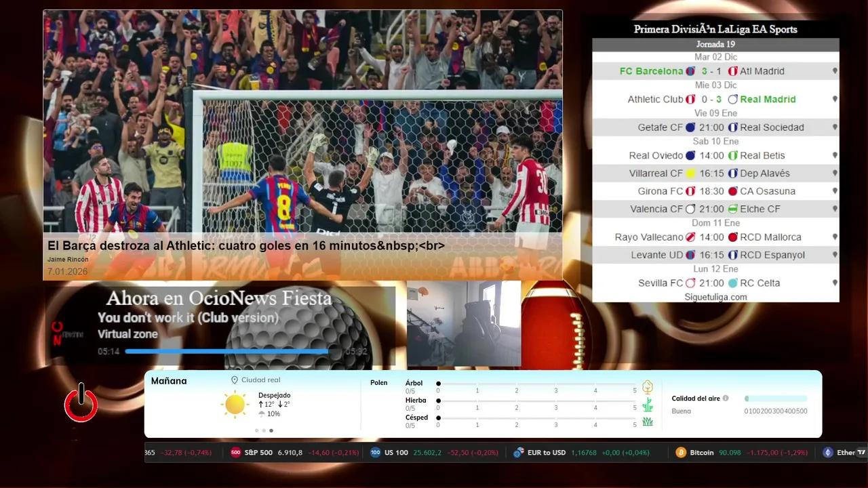Open the location marker for Valencia CF match
The image size is (868, 488).
[835, 209]
